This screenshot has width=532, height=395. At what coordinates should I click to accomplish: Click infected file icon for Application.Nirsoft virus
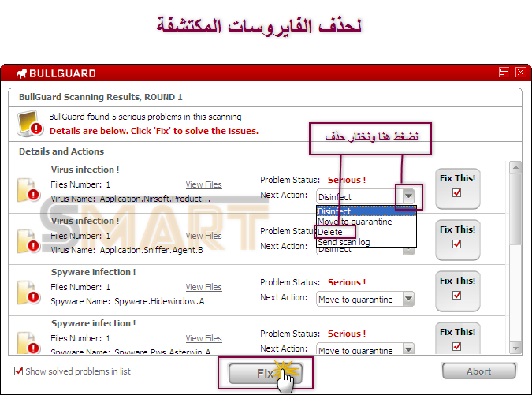click(28, 191)
